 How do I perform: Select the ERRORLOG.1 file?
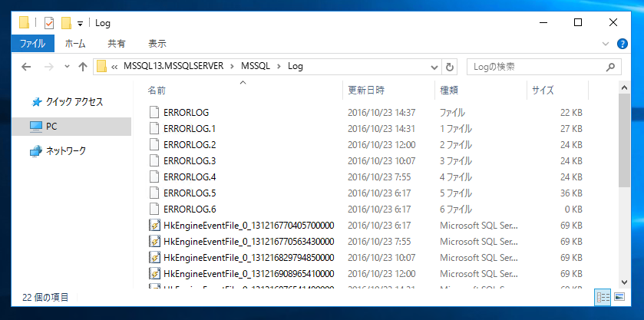(x=190, y=129)
